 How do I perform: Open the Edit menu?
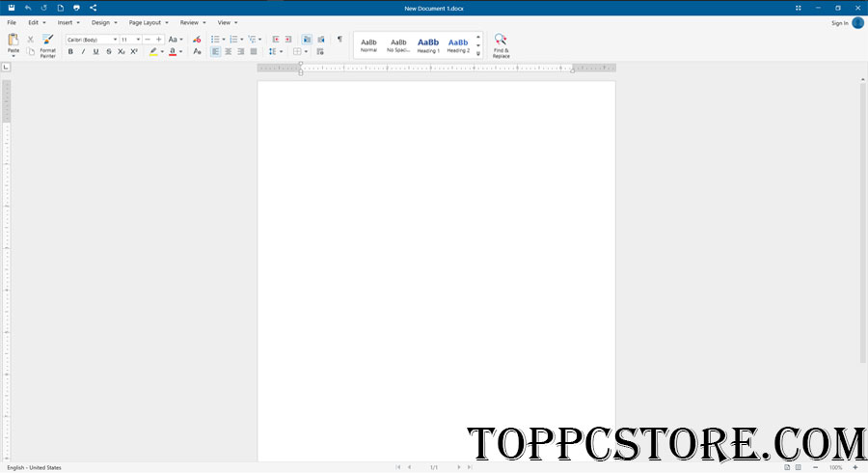pos(37,23)
